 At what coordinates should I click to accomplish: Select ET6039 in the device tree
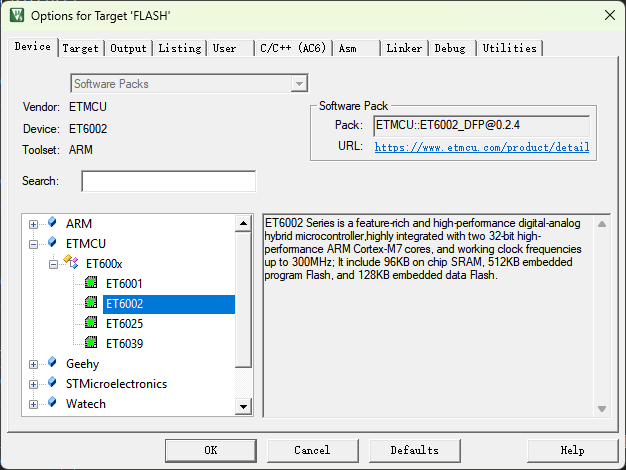pos(124,344)
